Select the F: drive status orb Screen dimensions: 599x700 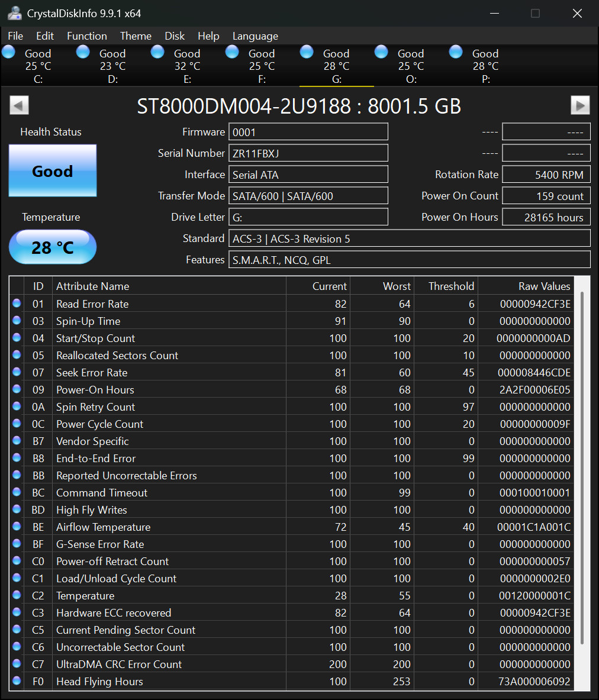(232, 52)
